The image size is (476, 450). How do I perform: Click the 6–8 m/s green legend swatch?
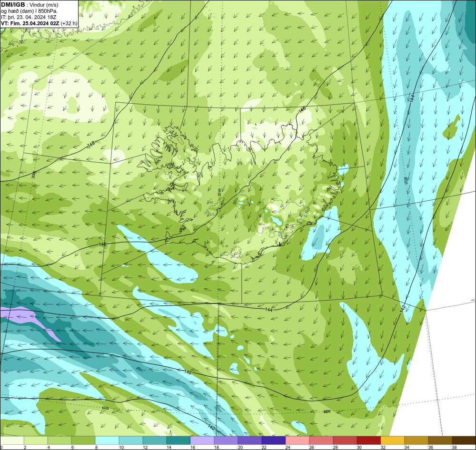(83, 440)
